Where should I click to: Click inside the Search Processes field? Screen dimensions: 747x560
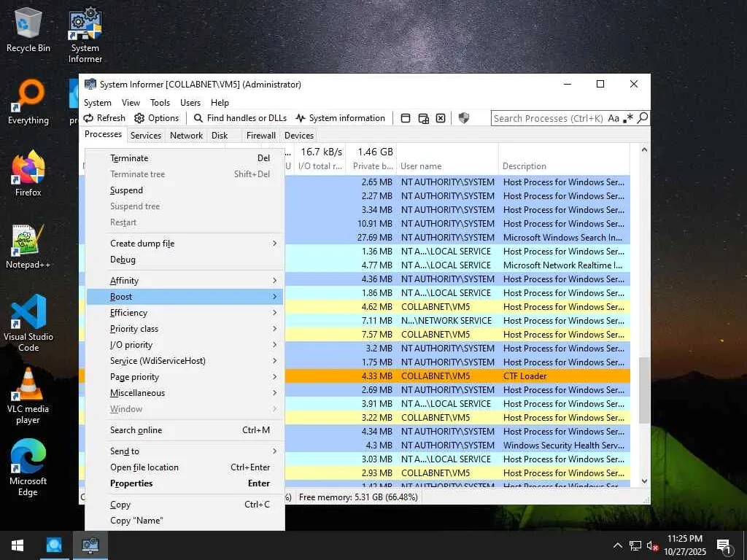pyautogui.click(x=549, y=118)
